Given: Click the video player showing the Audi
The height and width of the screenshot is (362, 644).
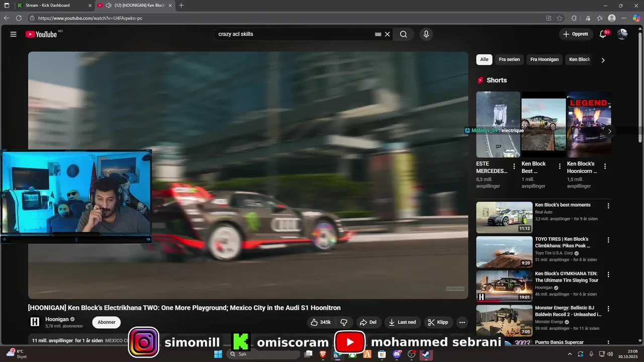Looking at the screenshot, I should [248, 175].
